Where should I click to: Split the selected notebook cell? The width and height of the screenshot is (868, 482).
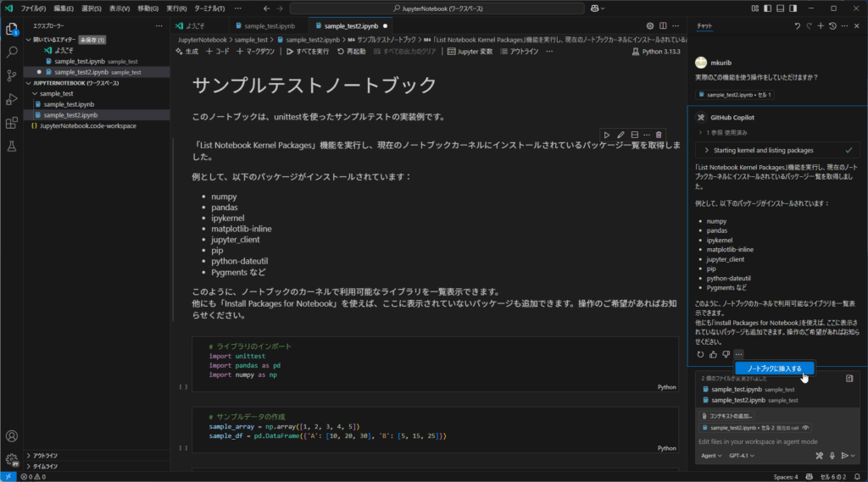point(634,135)
